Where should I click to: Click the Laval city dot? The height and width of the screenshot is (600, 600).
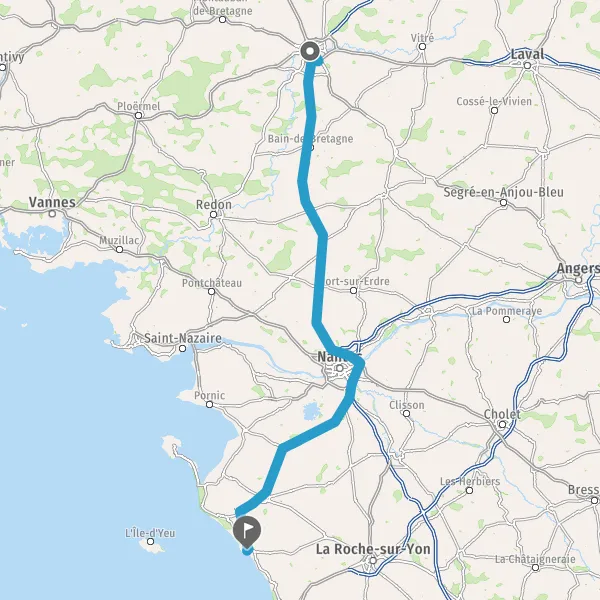click(527, 65)
